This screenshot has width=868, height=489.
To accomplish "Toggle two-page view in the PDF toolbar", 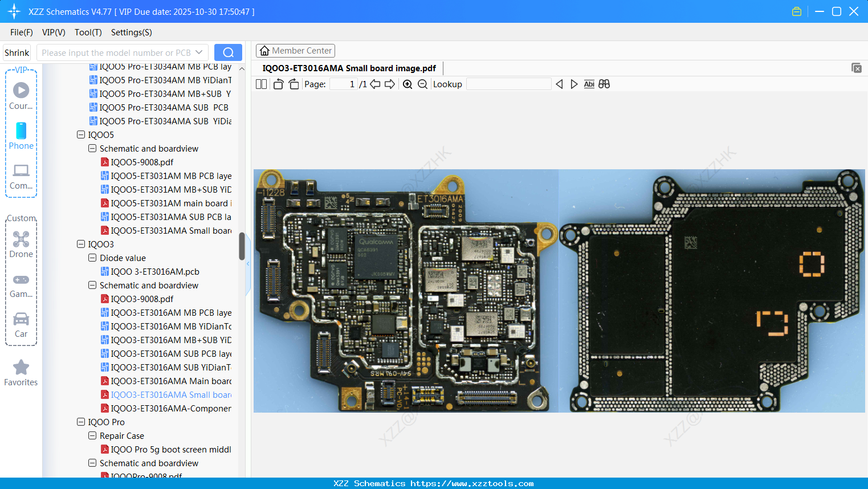I will pos(261,84).
